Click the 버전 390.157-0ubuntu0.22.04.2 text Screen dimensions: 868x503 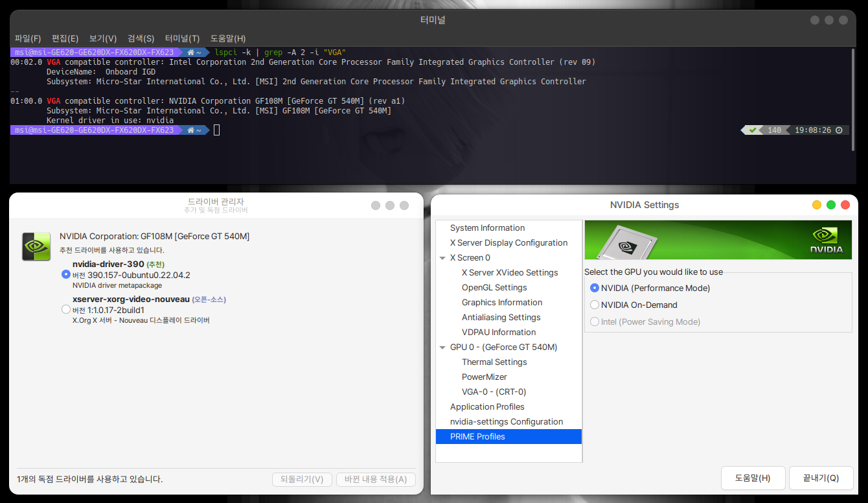(x=131, y=275)
